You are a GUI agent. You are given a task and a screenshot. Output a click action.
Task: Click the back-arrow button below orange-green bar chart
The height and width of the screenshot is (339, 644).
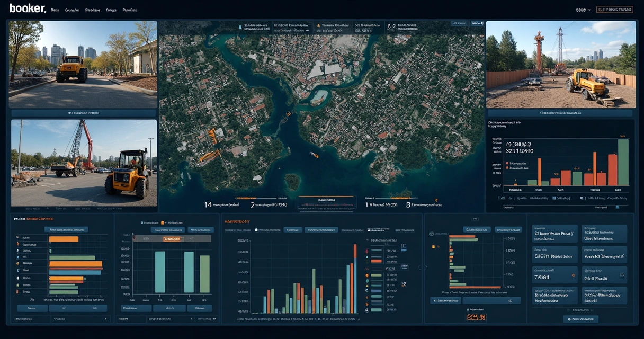[445, 300]
